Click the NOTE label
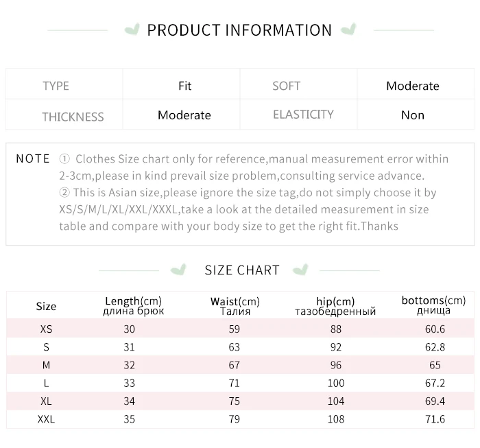The image size is (480, 448). point(33,158)
